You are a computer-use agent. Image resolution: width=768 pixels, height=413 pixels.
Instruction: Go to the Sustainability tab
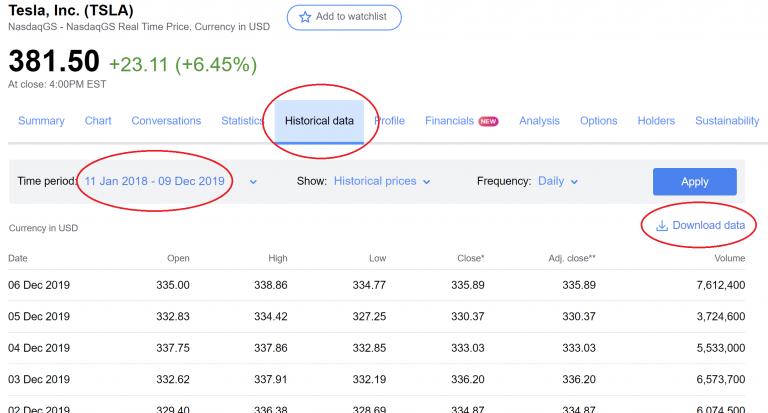click(x=727, y=121)
